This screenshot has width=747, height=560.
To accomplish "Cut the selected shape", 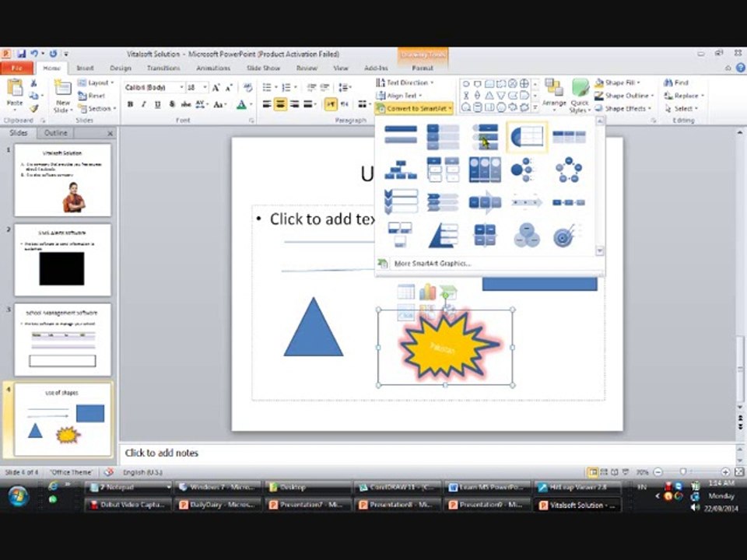I will pyautogui.click(x=33, y=83).
